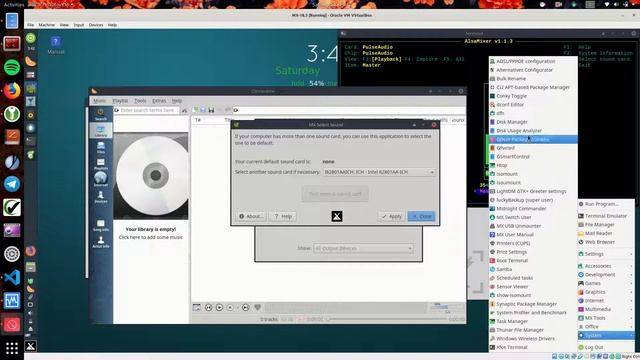Open Spotify from Ubuntu dock
Viewport: 640px width, 360px height.
[12, 67]
